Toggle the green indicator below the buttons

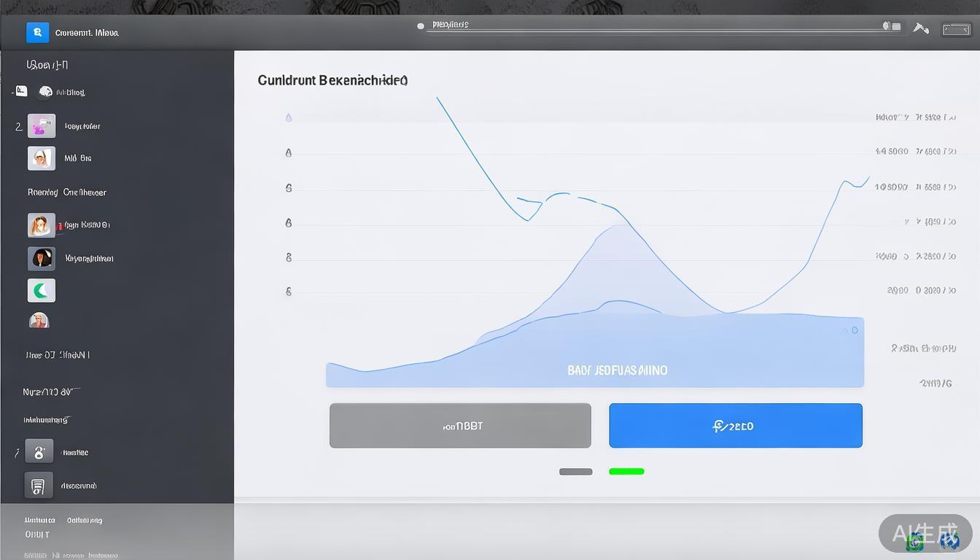click(626, 472)
